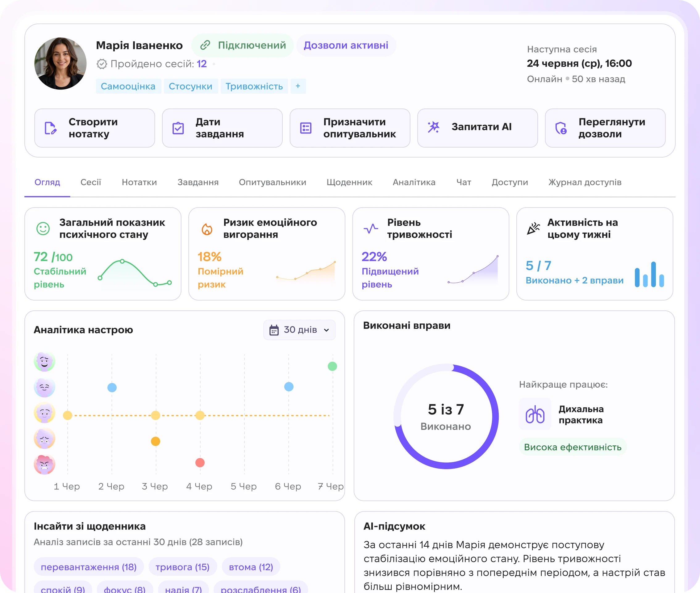The image size is (700, 593).
Task: Click the 18% burnout risk value
Action: 210,257
